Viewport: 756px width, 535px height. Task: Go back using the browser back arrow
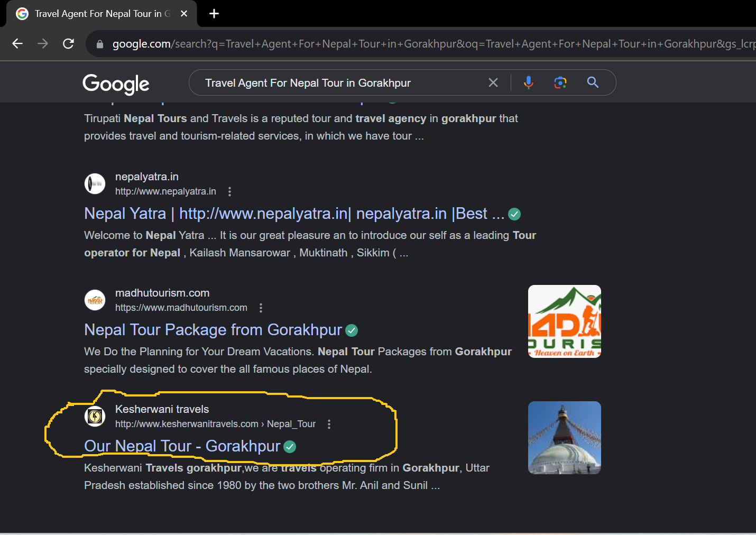pyautogui.click(x=17, y=44)
